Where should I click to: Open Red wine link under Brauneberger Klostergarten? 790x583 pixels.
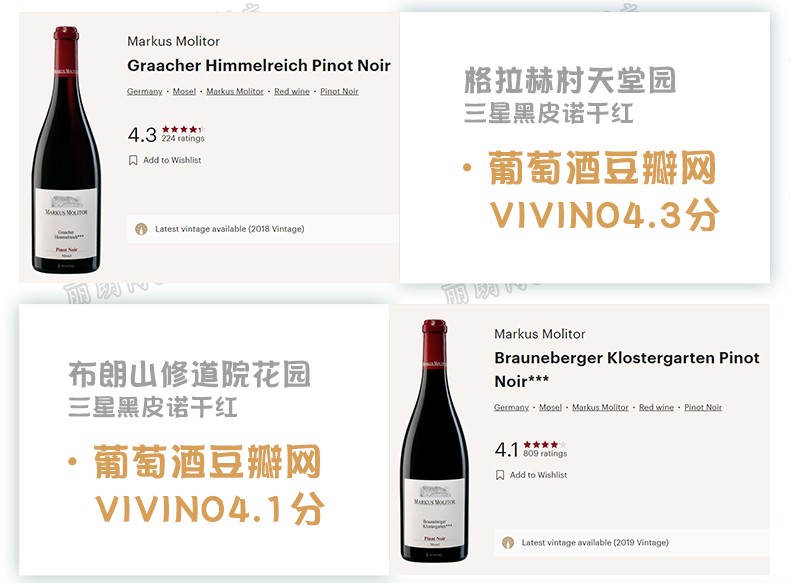[656, 407]
